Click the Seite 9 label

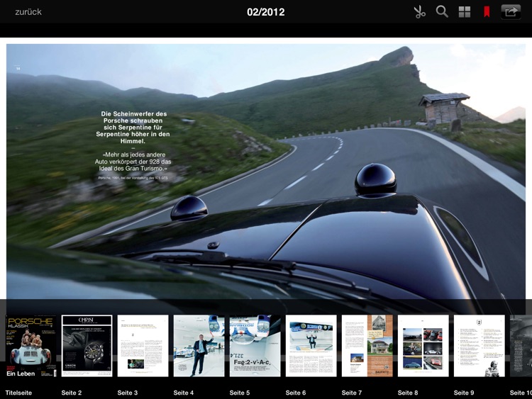464,393
